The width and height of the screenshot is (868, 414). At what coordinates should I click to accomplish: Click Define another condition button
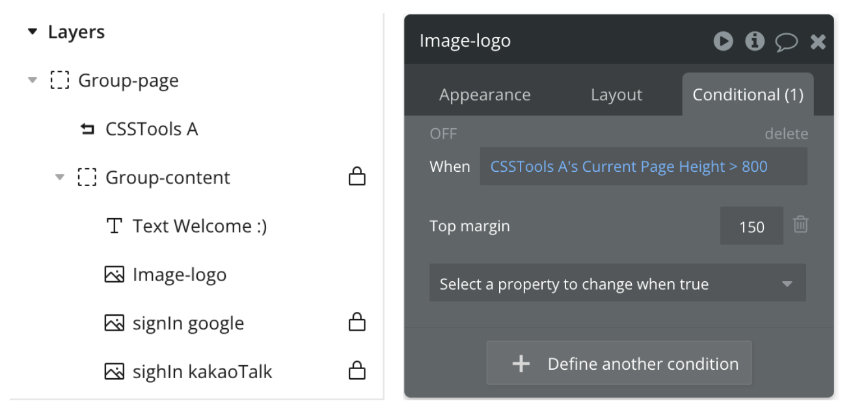coord(619,363)
